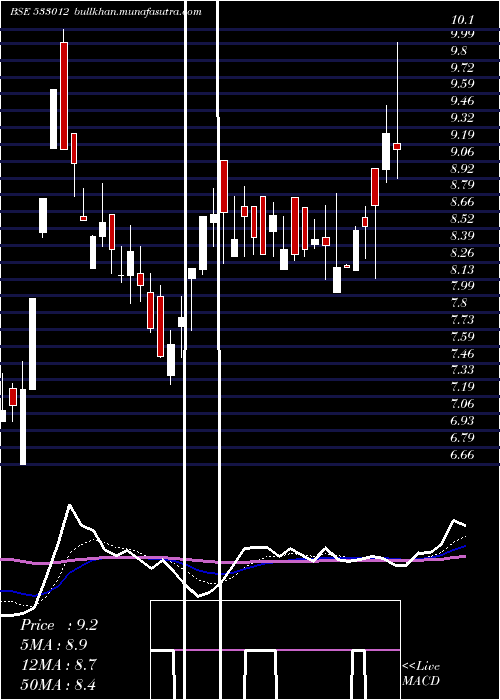Click the 6.79 price axis label
The width and height of the screenshot is (500, 700).
462,437
